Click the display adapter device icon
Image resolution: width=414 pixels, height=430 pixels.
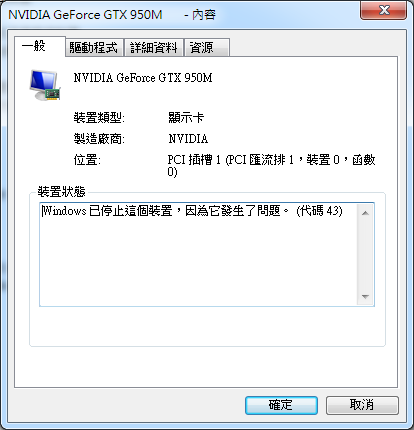coord(45,85)
